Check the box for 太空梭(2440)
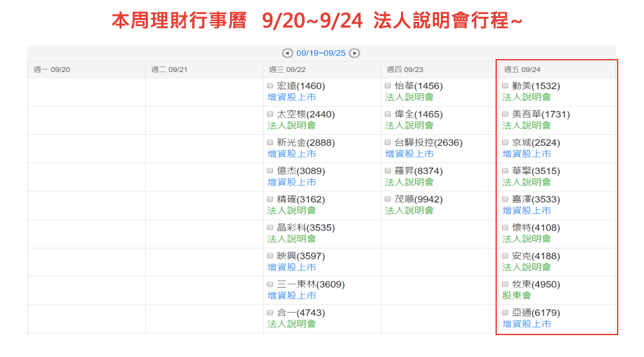This screenshot has width=644, height=357. pyautogui.click(x=271, y=114)
